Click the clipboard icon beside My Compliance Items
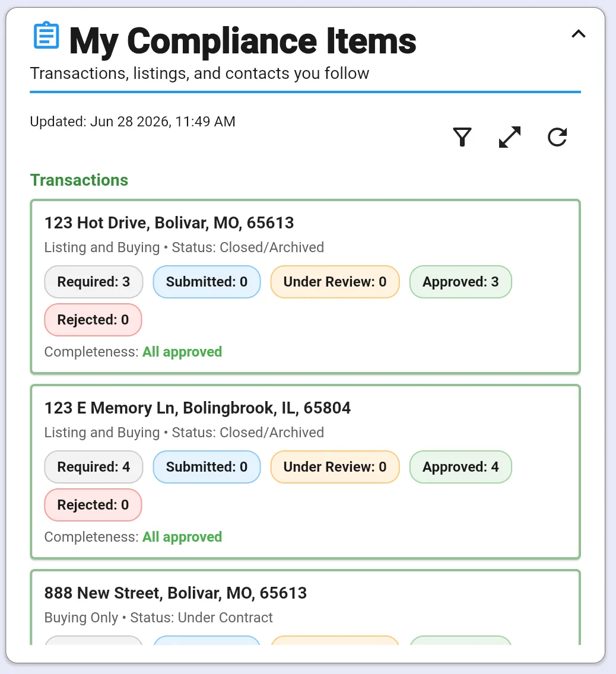 click(x=46, y=35)
